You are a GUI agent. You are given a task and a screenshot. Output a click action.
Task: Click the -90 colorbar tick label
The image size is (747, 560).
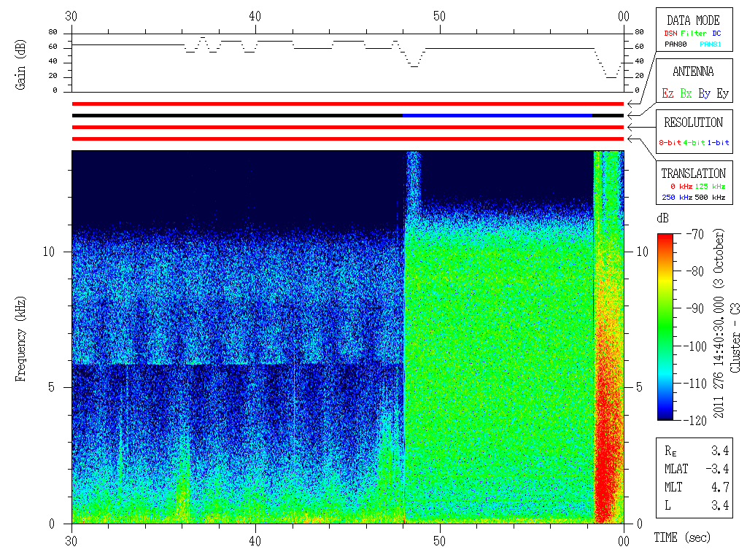pyautogui.click(x=695, y=308)
